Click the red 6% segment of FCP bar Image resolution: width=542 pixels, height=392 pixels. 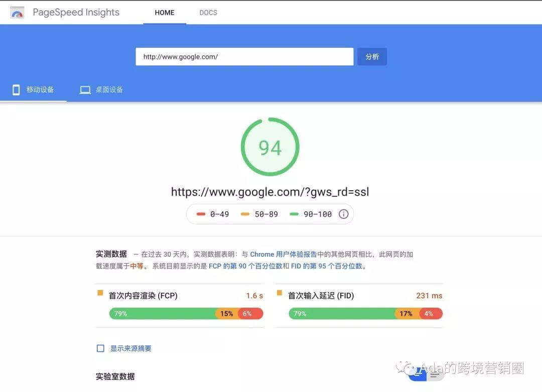point(249,314)
